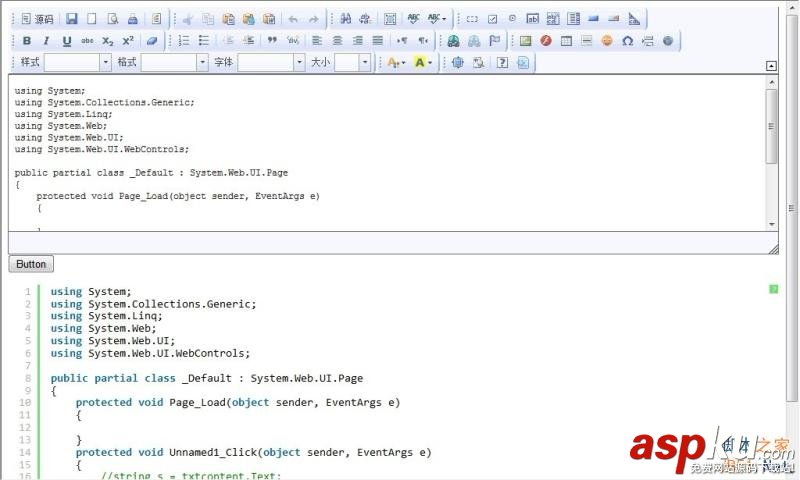Collapse the editor toolbar
Image resolution: width=800 pixels, height=480 pixels.
coord(771,66)
